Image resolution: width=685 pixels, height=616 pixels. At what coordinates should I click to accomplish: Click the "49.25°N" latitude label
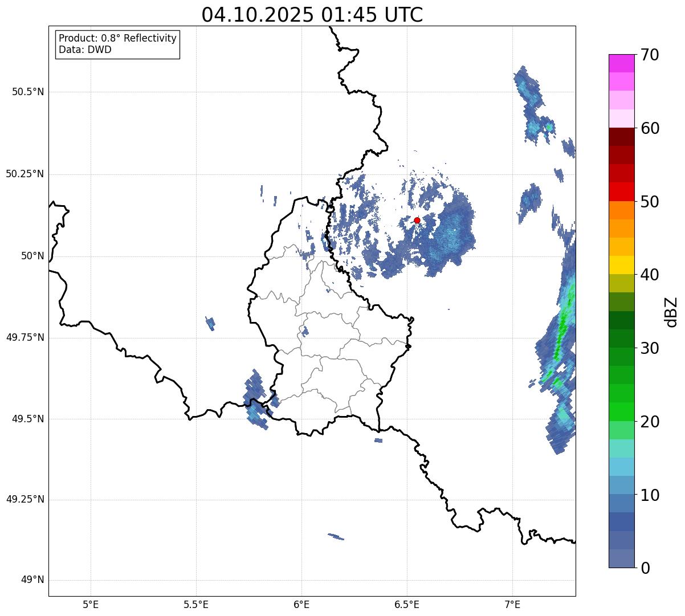(x=25, y=499)
